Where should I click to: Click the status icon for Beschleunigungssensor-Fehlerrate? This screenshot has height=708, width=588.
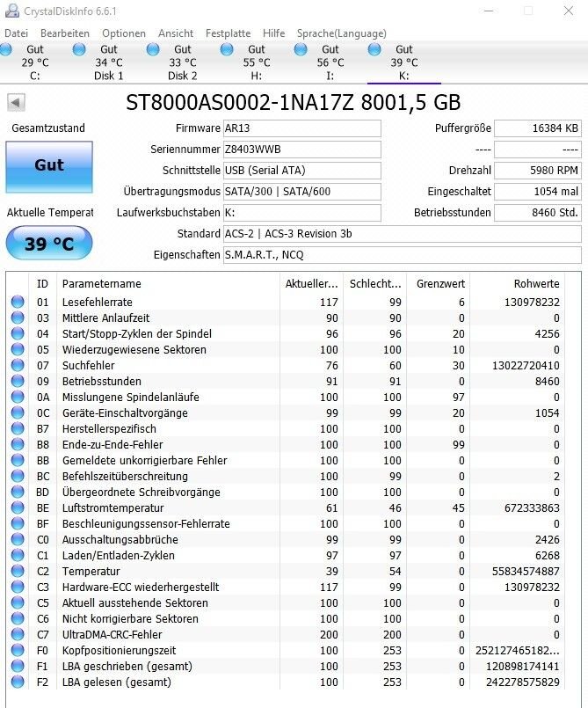[x=18, y=523]
